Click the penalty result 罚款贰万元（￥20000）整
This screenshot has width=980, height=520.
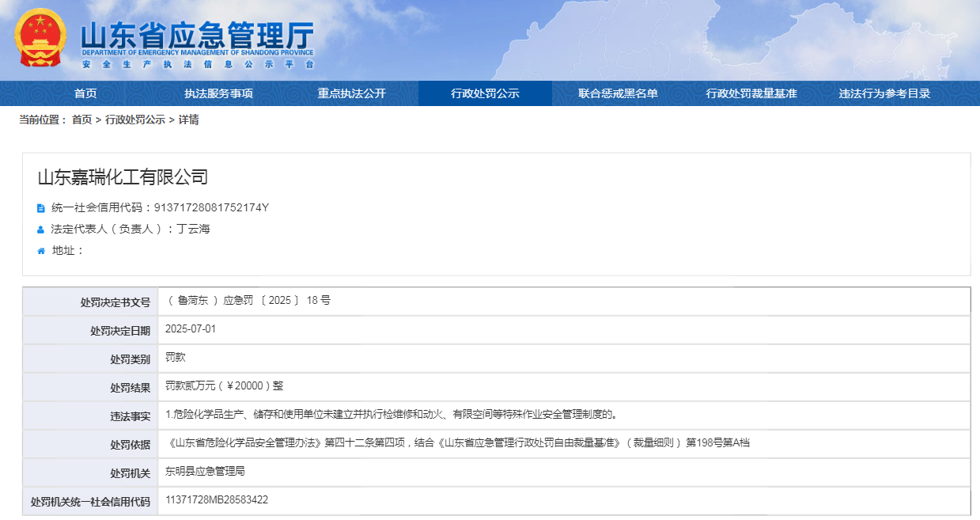[225, 386]
